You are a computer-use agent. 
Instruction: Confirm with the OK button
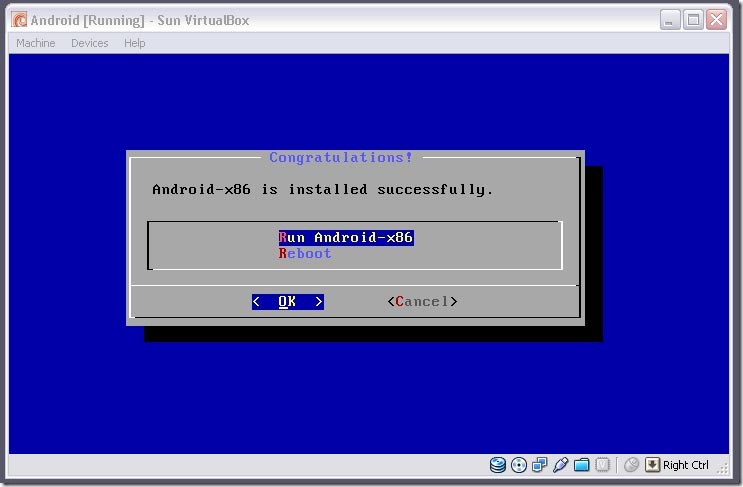(x=288, y=301)
